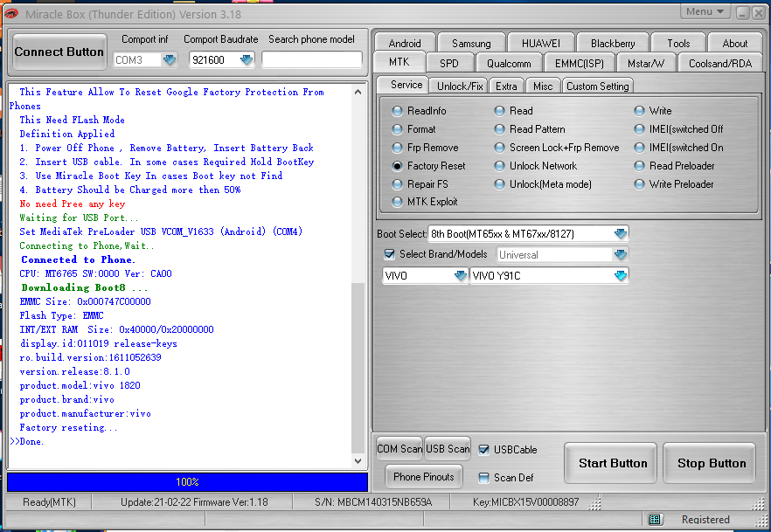Open the Menu dropdown in title bar
Image resolution: width=771 pixels, height=532 pixels.
[x=705, y=11]
